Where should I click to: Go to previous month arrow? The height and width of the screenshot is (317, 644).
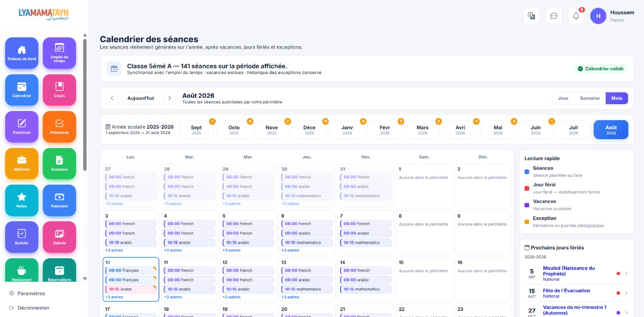112,98
